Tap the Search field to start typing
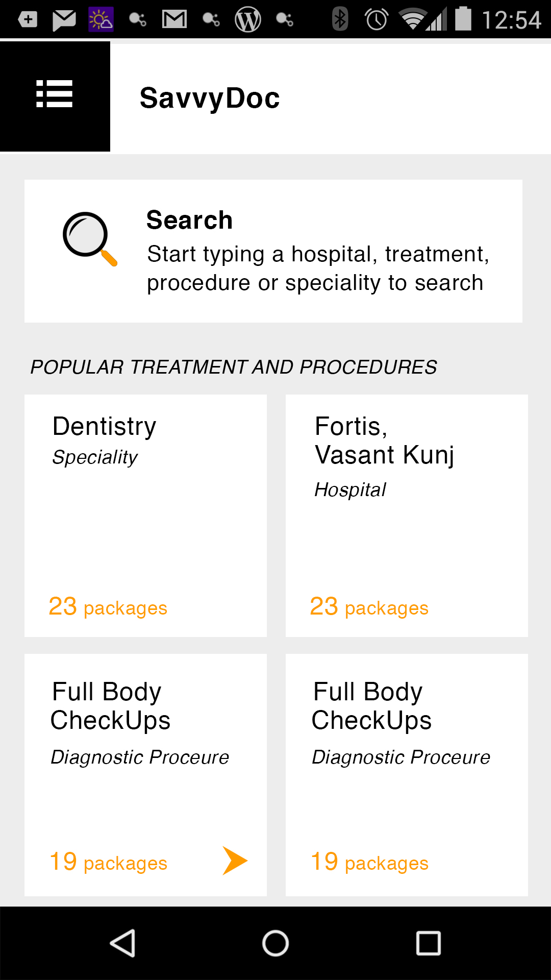The width and height of the screenshot is (551, 980). point(316,251)
